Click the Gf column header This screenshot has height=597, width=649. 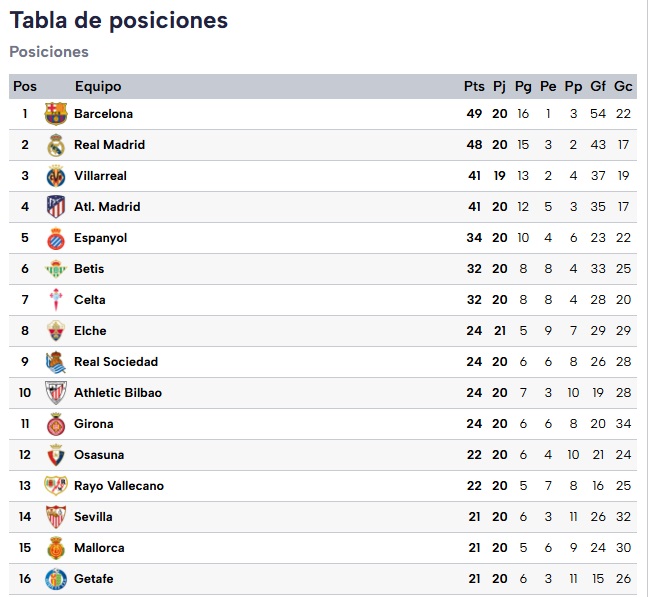coord(598,87)
